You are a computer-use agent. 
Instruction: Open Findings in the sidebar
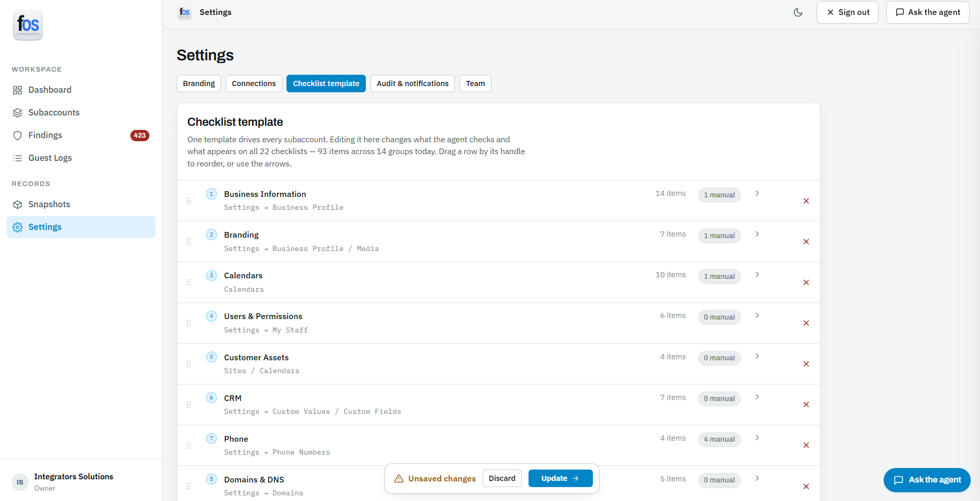pyautogui.click(x=81, y=135)
